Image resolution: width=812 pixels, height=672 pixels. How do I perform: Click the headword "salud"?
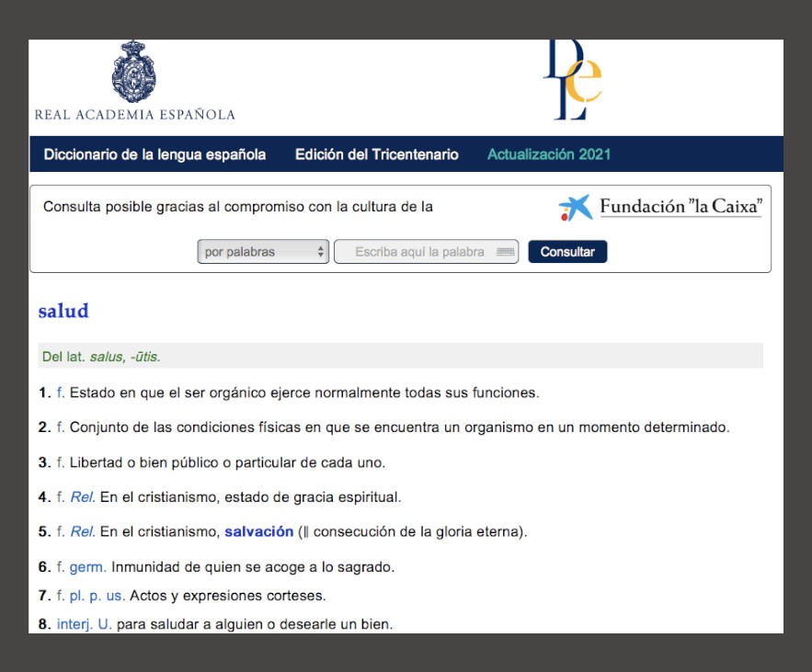coord(62,312)
